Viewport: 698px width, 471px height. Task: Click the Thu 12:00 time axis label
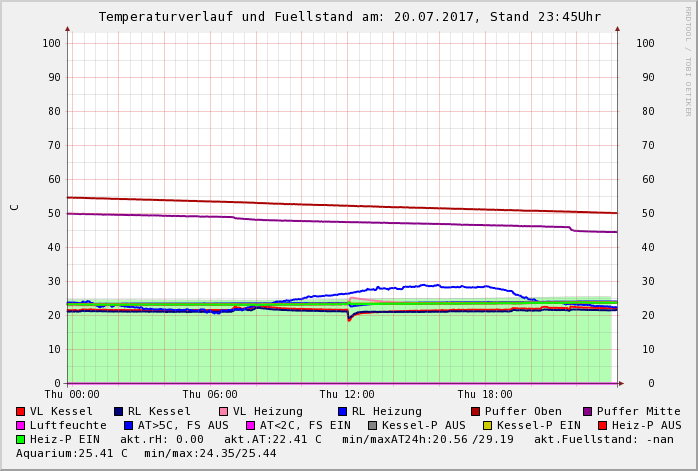347,395
